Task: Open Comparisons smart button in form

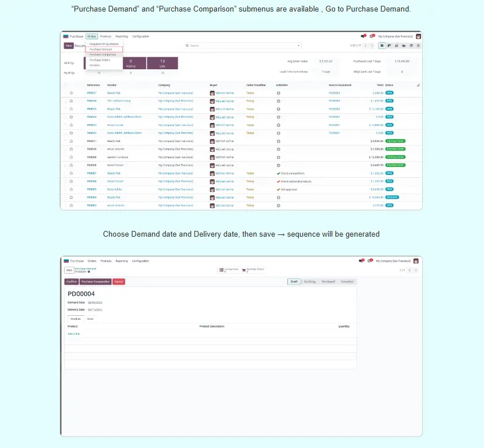Action: (x=229, y=270)
